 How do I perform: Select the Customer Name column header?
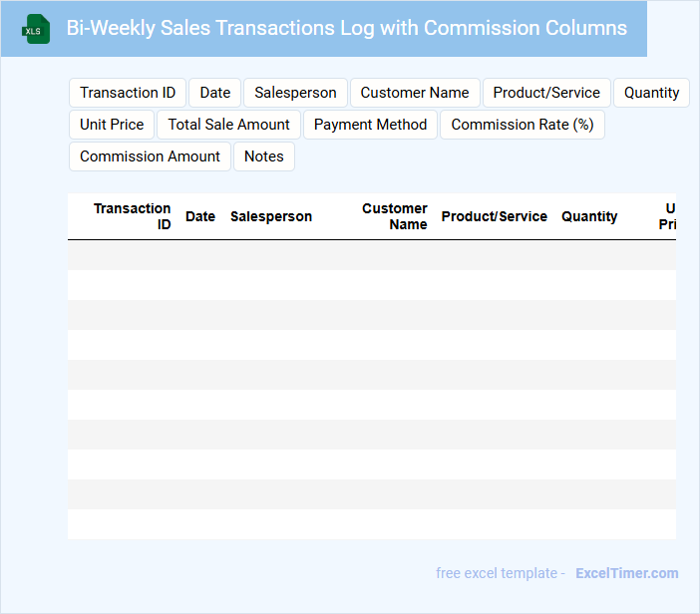(395, 216)
